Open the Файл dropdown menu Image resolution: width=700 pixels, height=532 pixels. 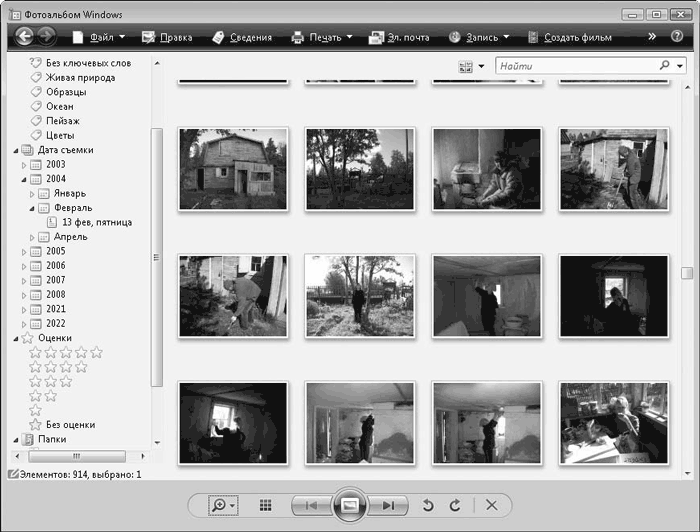pyautogui.click(x=98, y=37)
